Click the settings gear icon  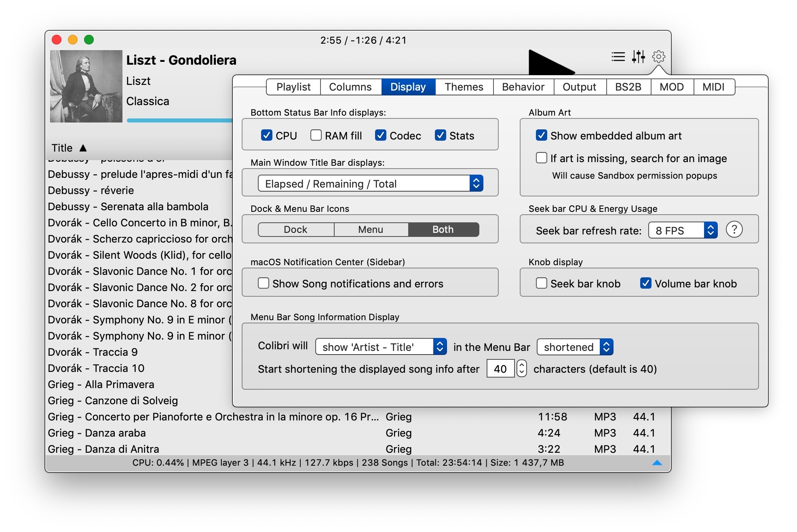(659, 57)
